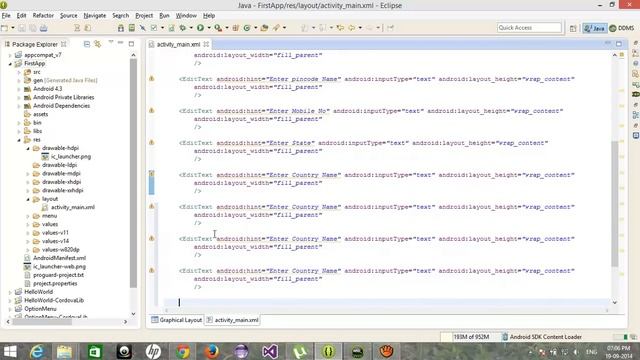Viewport: 640px width, 360px height.
Task: Open the File menu
Action: (6, 16)
